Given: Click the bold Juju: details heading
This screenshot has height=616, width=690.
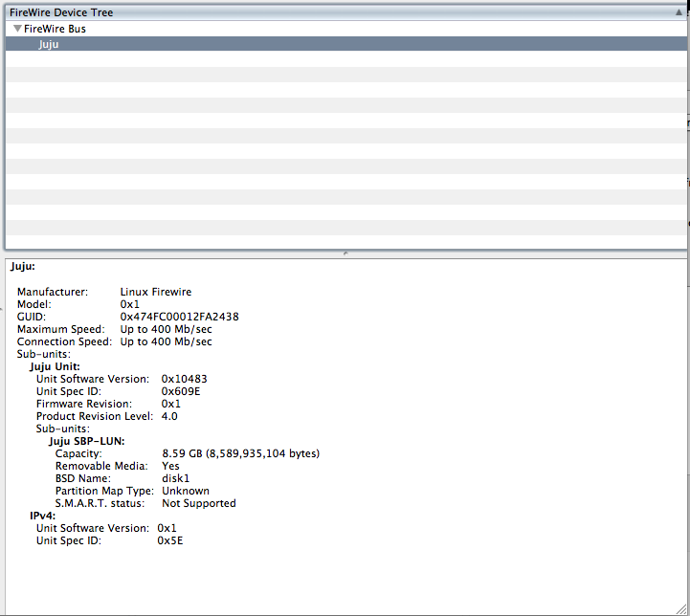Looking at the screenshot, I should [22, 267].
